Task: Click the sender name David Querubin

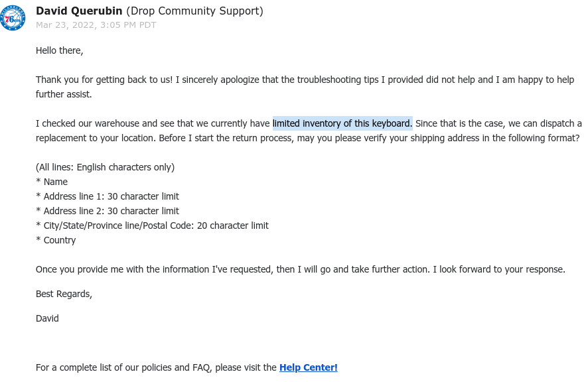Action: click(x=79, y=11)
